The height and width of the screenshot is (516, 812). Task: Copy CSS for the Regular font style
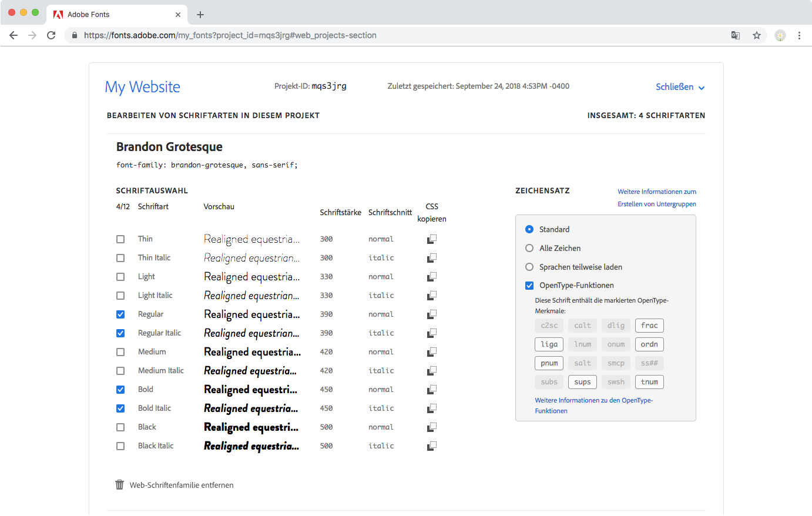pyautogui.click(x=432, y=314)
